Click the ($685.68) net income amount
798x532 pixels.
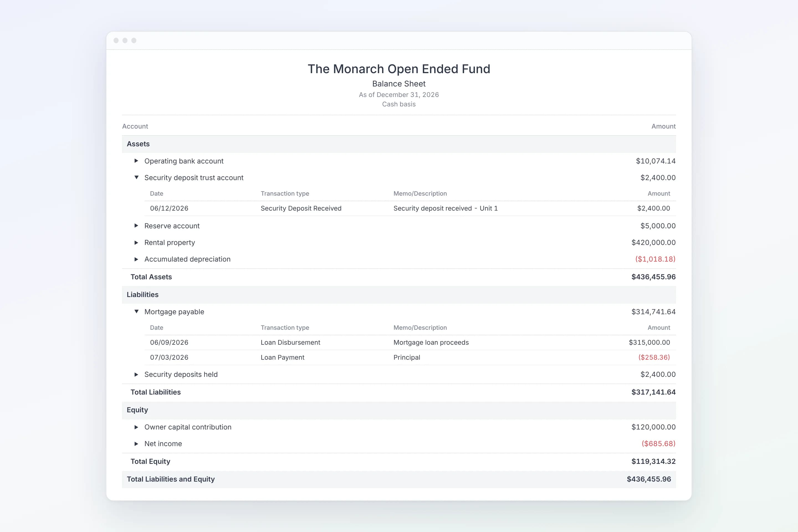[658, 443]
